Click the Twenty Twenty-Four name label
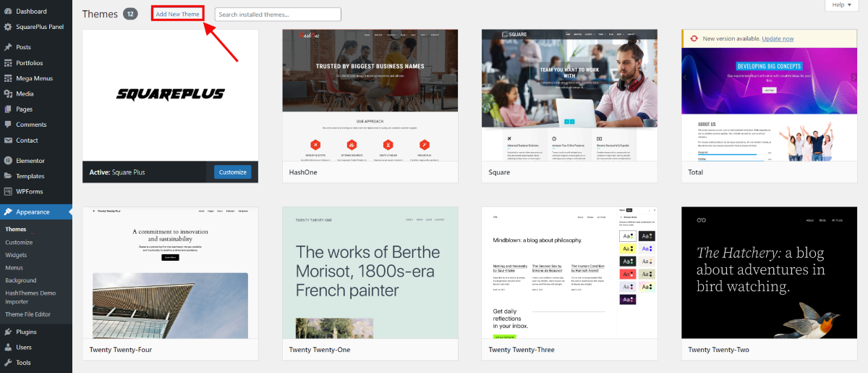 (121, 350)
